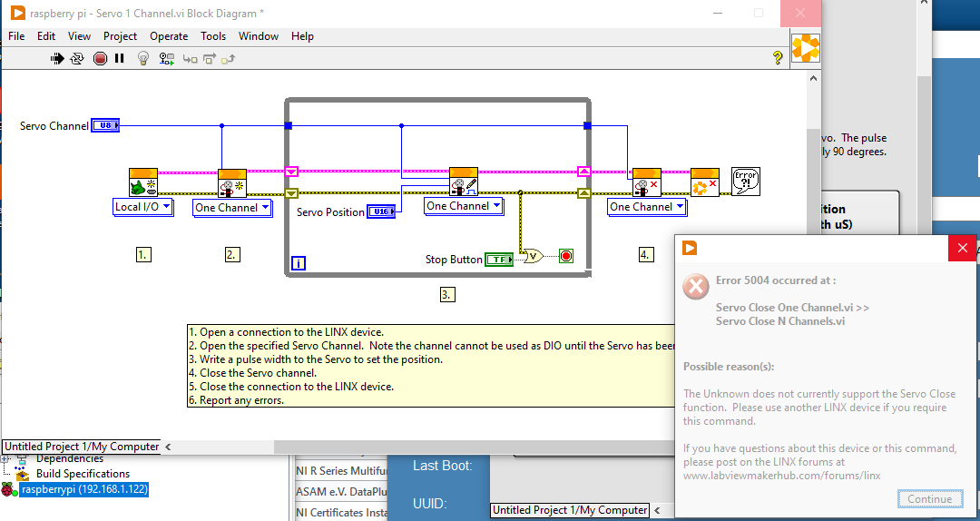The image size is (980, 521).
Task: Open One Channel dropdown under Servo Close
Action: coord(646,207)
